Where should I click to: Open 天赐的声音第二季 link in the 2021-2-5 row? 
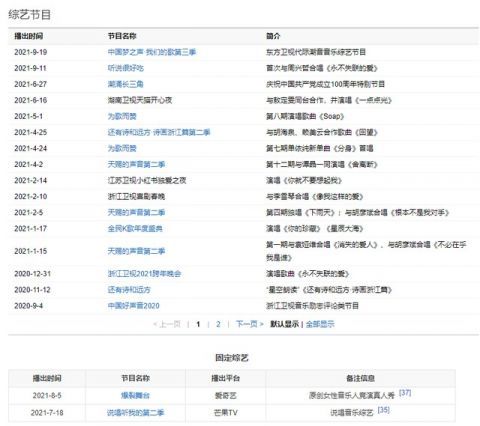coord(136,212)
